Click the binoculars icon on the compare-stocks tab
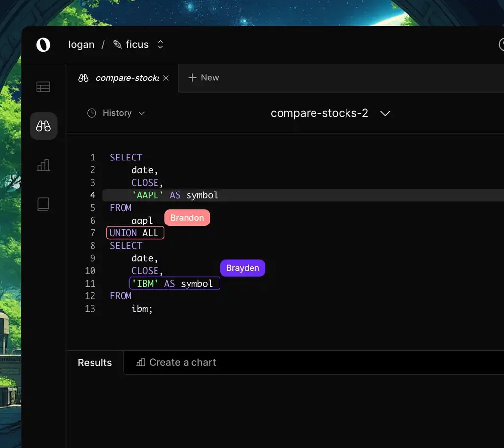The width and height of the screenshot is (504, 448). (x=83, y=78)
